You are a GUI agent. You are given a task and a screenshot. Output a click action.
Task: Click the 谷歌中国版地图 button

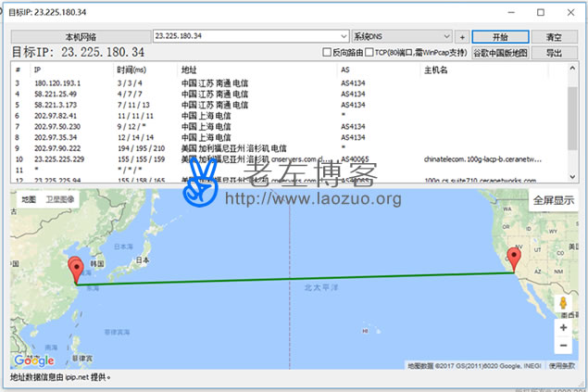coord(500,53)
